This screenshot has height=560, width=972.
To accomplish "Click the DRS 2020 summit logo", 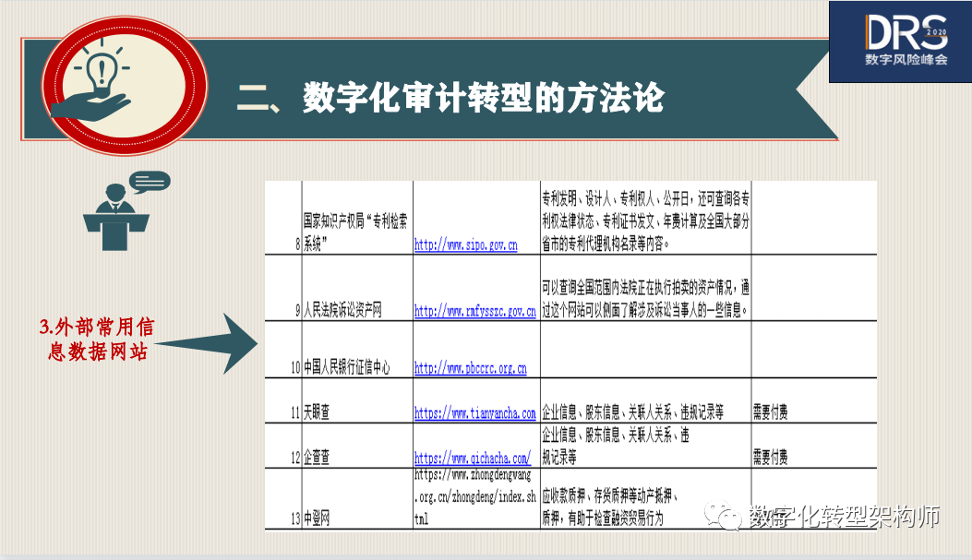I will [x=900, y=42].
